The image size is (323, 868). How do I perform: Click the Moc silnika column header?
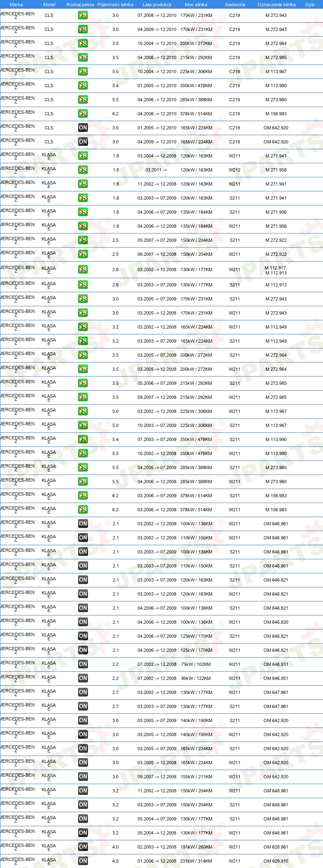click(196, 5)
